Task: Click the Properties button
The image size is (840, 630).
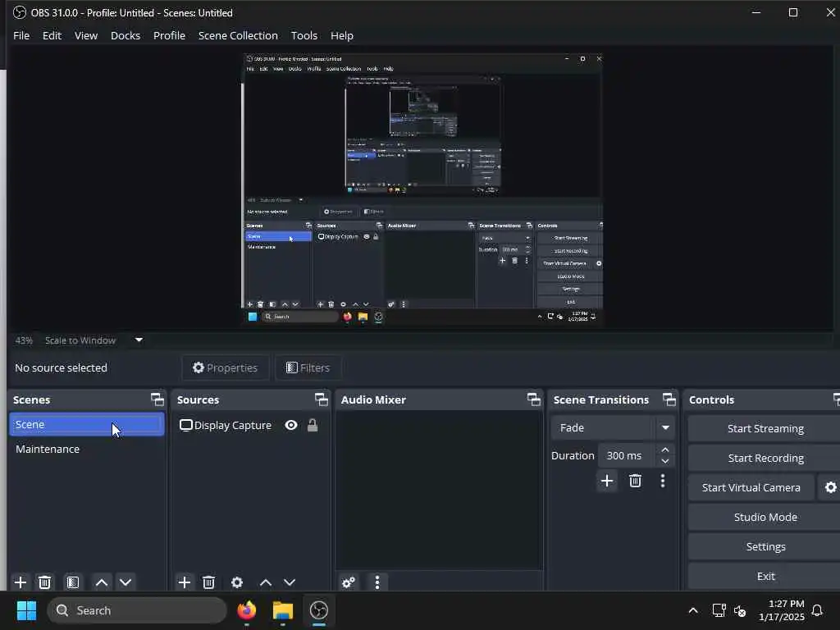Action: (x=226, y=367)
